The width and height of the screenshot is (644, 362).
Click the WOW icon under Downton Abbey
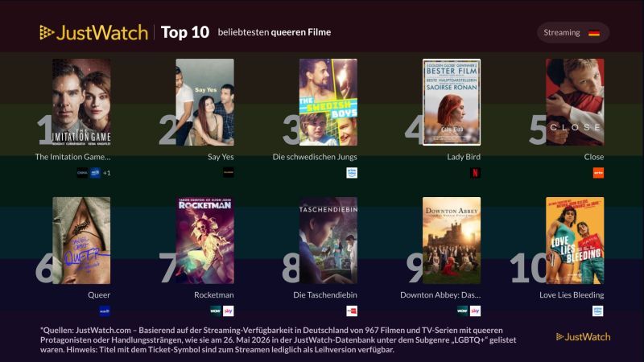(x=462, y=311)
